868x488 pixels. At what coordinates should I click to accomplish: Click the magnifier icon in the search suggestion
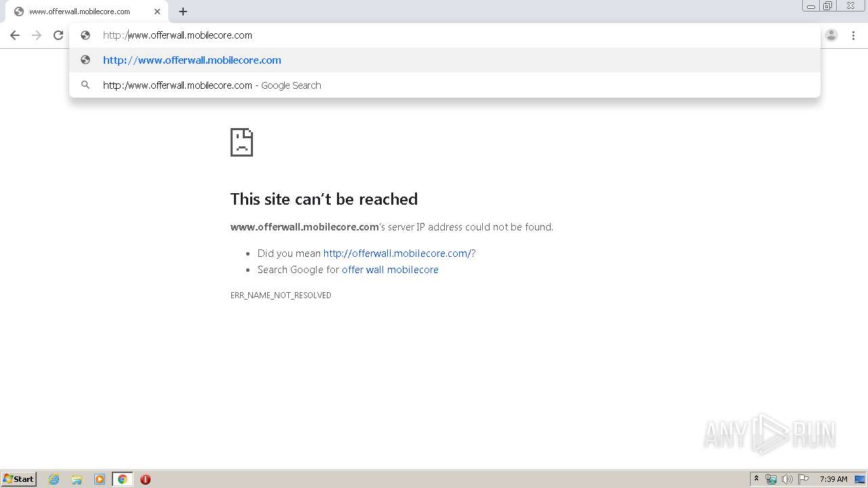coord(85,85)
